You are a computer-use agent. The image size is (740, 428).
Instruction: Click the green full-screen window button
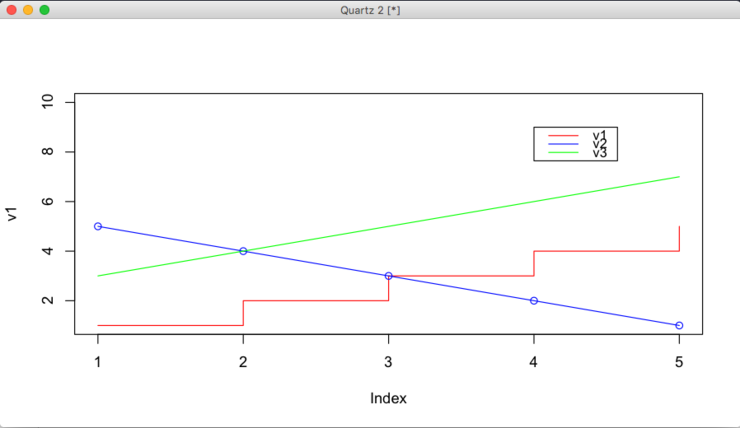pyautogui.click(x=44, y=9)
